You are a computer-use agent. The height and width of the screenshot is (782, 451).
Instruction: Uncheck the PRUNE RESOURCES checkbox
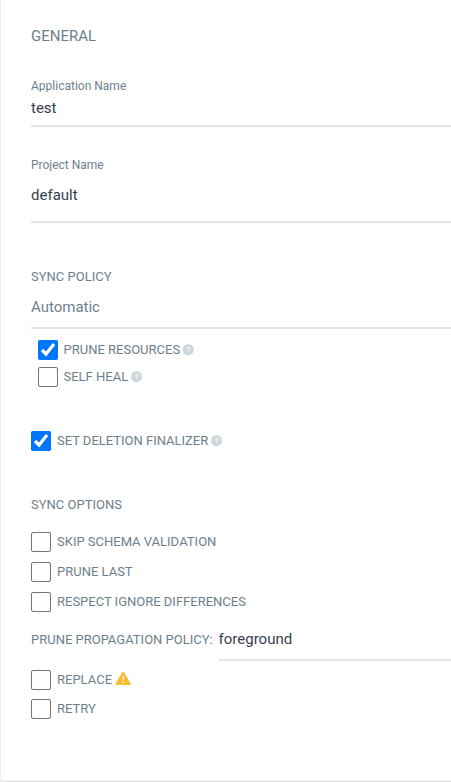(x=48, y=350)
